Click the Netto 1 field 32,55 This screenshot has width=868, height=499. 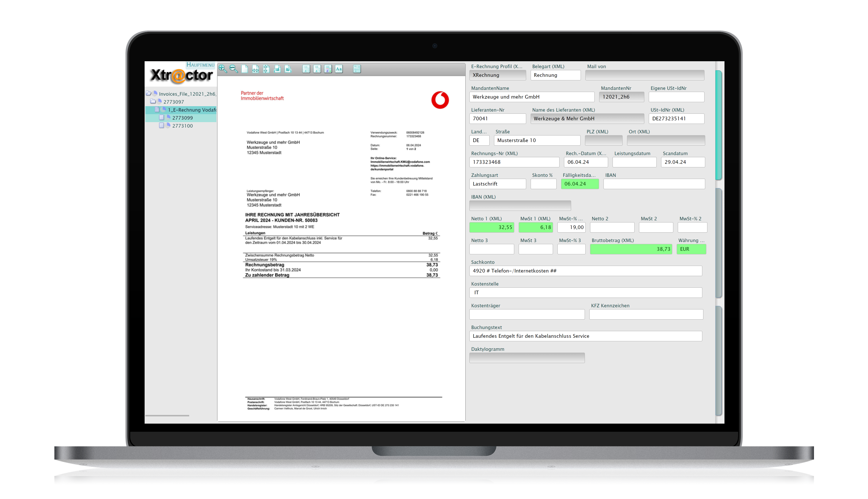click(491, 227)
